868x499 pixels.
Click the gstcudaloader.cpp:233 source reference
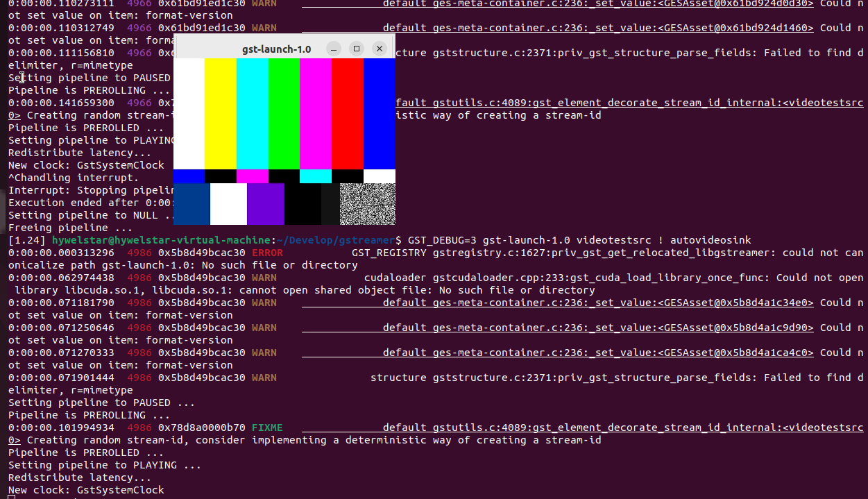(x=498, y=278)
